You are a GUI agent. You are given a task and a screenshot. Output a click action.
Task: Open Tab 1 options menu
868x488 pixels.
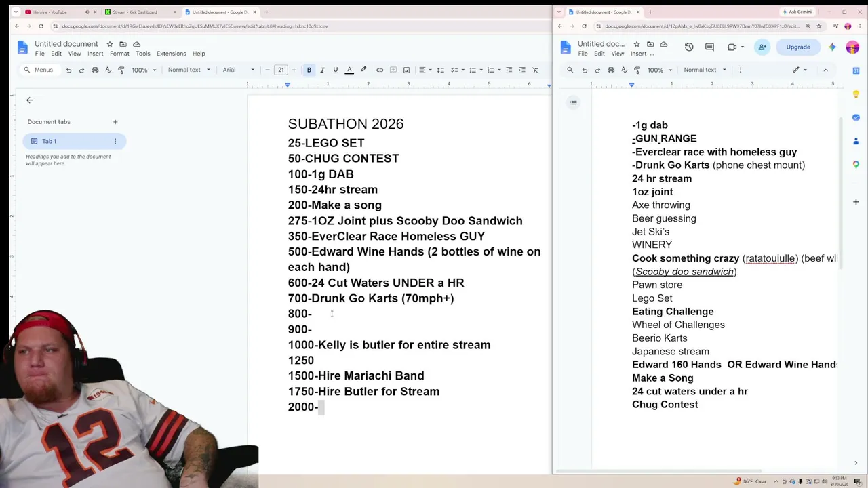click(x=115, y=141)
